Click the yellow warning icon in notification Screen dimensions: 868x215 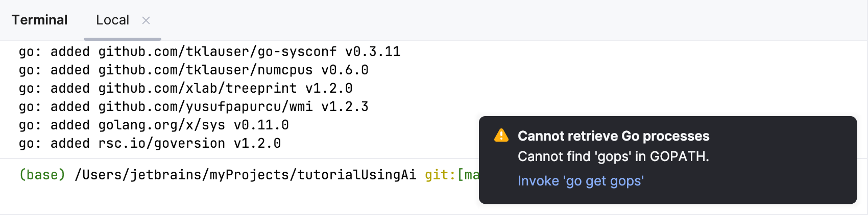coord(501,136)
